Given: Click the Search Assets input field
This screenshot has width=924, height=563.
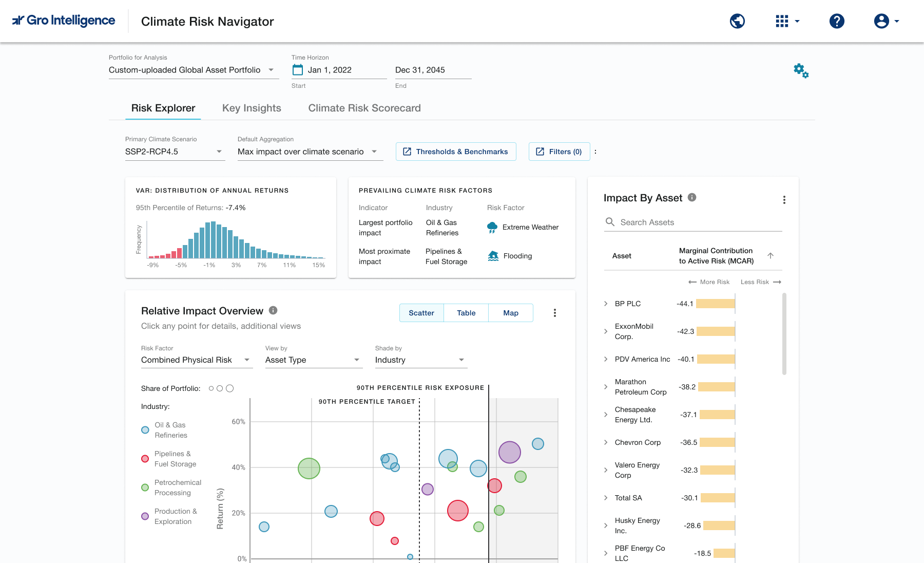Looking at the screenshot, I should (x=693, y=222).
